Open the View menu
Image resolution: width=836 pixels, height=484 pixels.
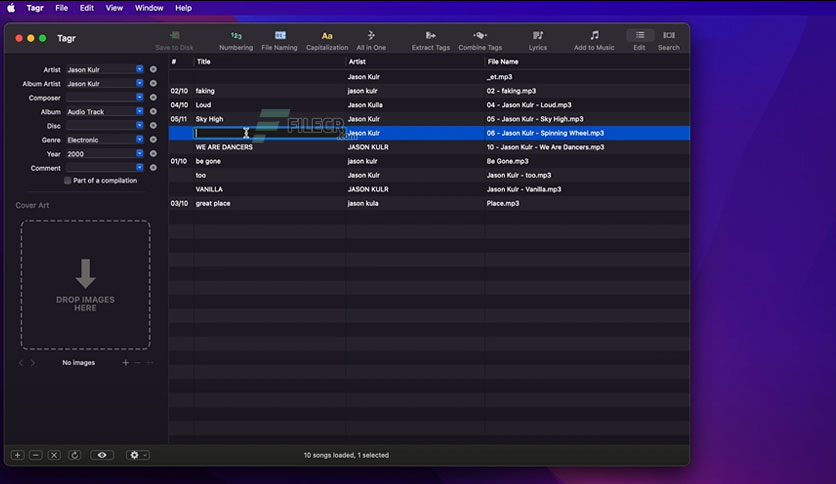pos(114,8)
